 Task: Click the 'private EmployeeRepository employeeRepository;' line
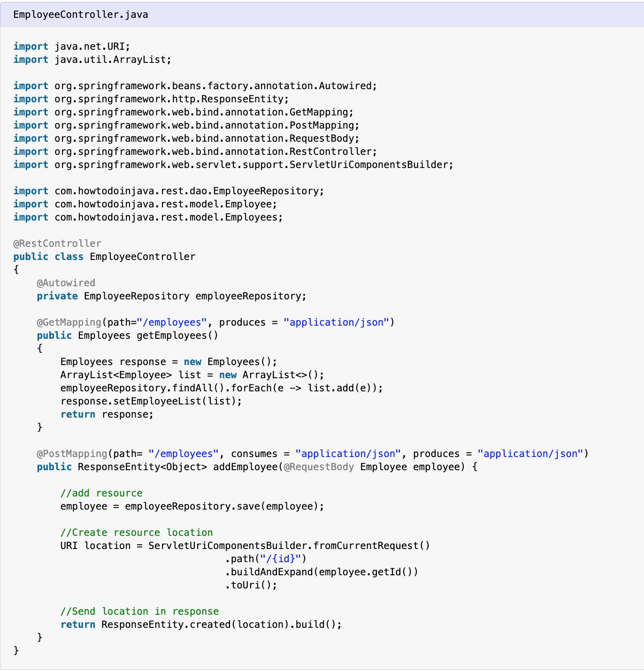[172, 296]
